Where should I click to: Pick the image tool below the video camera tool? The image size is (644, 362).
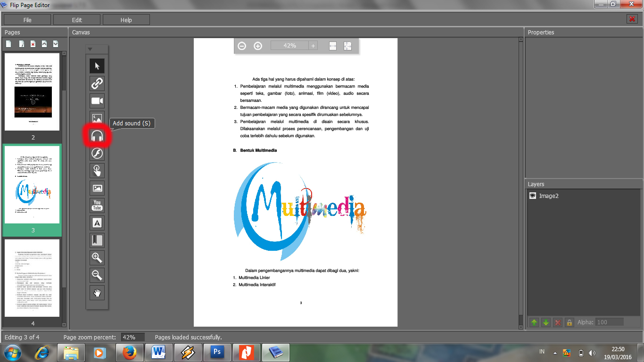97,118
